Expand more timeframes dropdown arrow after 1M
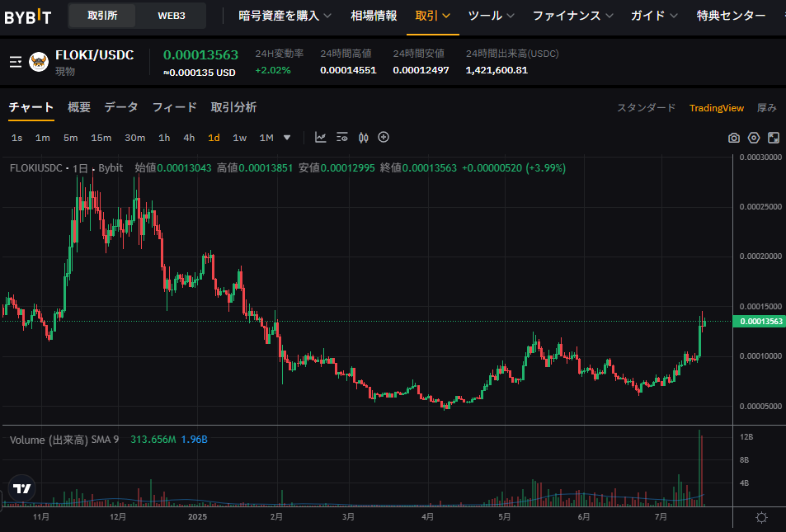 coord(287,138)
